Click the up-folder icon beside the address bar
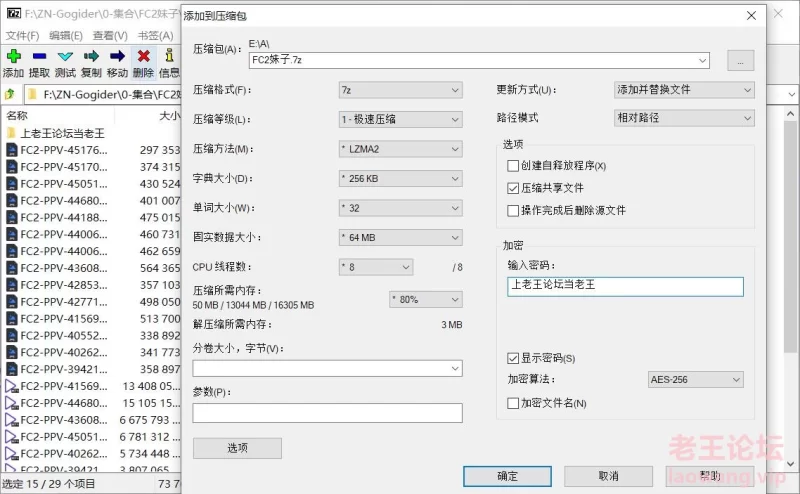The height and width of the screenshot is (494, 800). pyautogui.click(x=10, y=94)
